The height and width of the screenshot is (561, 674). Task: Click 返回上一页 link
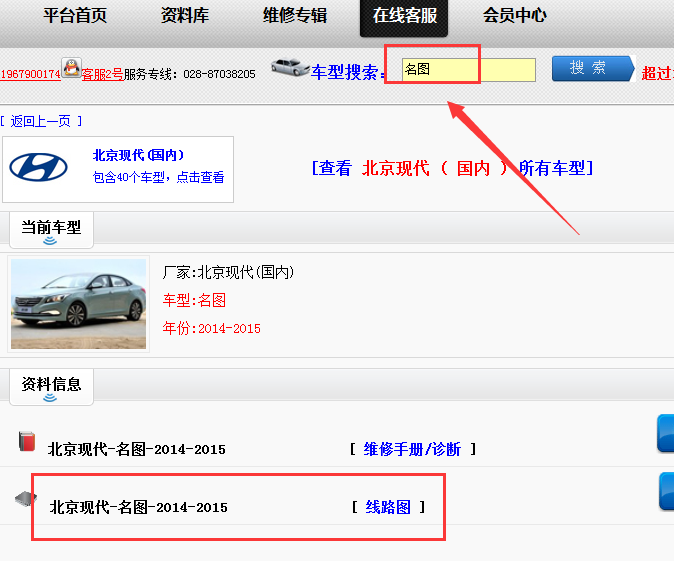coord(41,122)
